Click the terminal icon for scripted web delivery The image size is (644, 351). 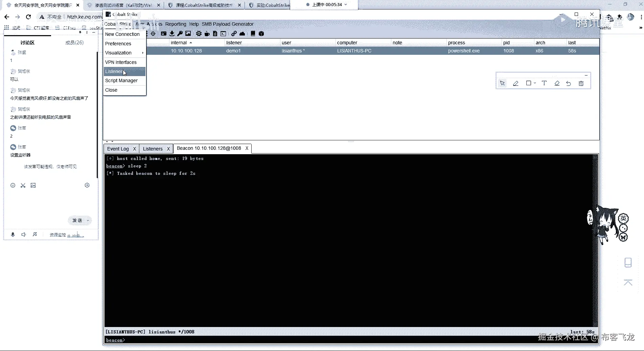pos(223,33)
